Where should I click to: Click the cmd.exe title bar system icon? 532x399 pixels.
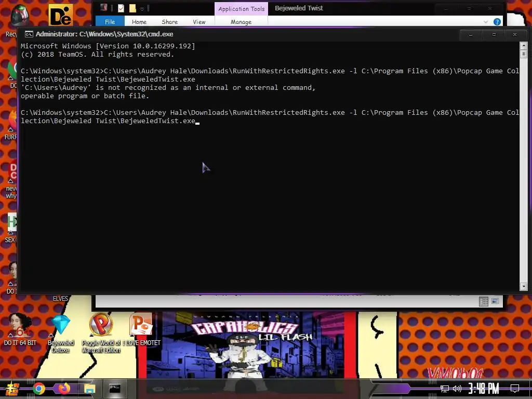tap(29, 34)
